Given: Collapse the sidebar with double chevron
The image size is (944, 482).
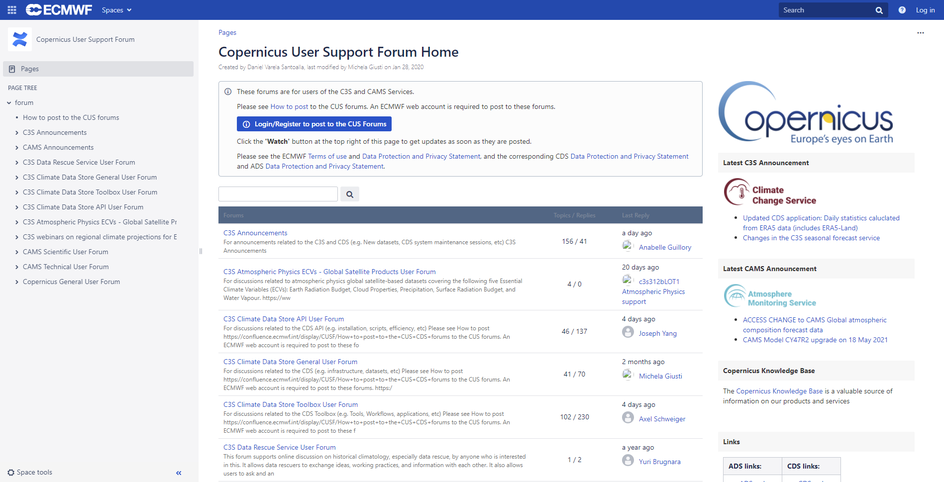Looking at the screenshot, I should click(179, 473).
